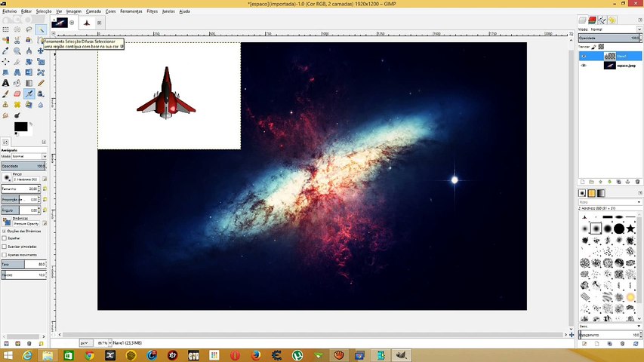Anchor the floating layer button

point(627,182)
